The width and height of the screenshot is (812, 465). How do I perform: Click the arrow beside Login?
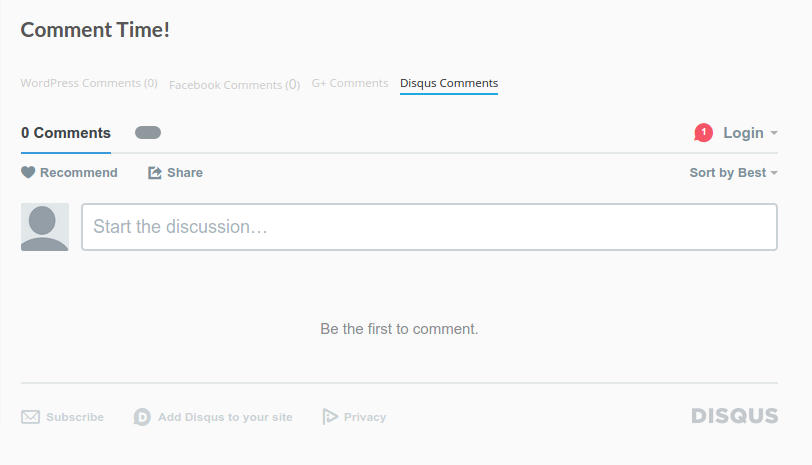[x=774, y=133]
